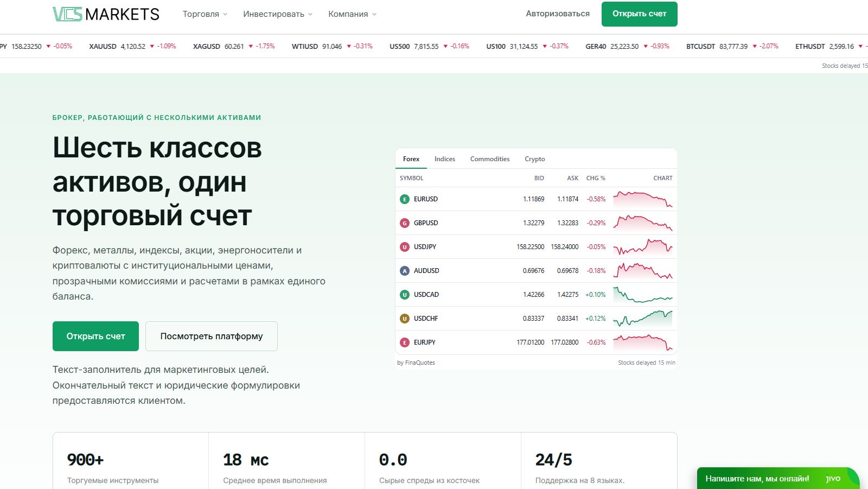The image size is (868, 489).
Task: Open the USDCHF mini chart
Action: 643,319
